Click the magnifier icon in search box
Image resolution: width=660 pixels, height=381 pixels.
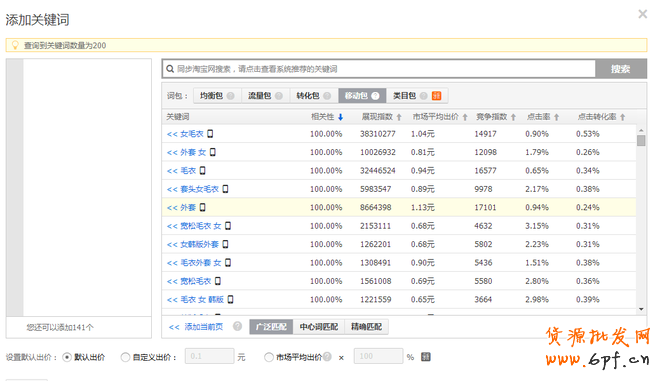(x=170, y=69)
